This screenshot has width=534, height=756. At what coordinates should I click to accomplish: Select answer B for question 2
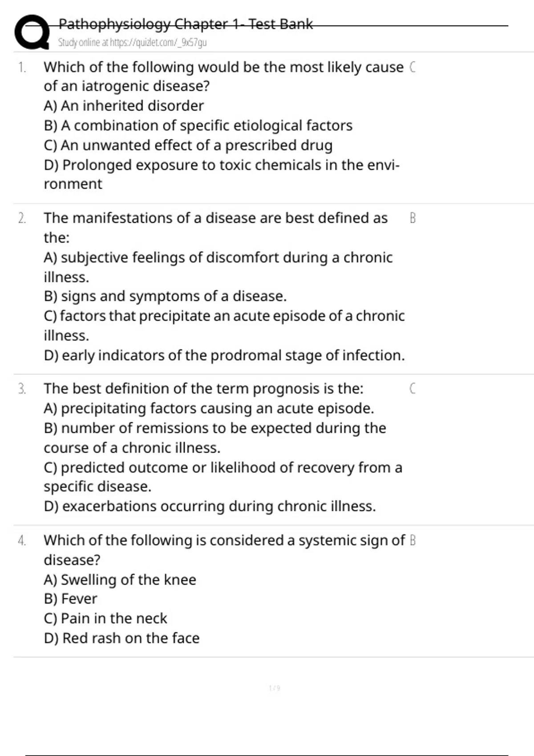coord(412,218)
